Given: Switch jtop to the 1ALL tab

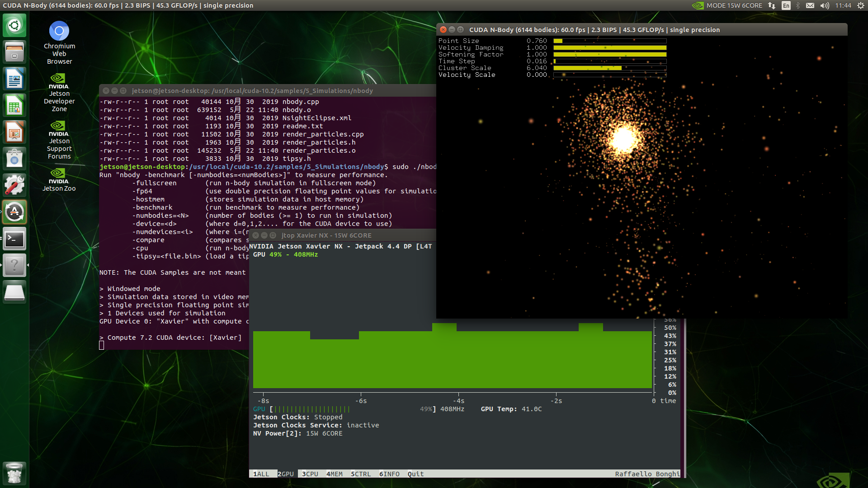Looking at the screenshot, I should click(x=261, y=474).
